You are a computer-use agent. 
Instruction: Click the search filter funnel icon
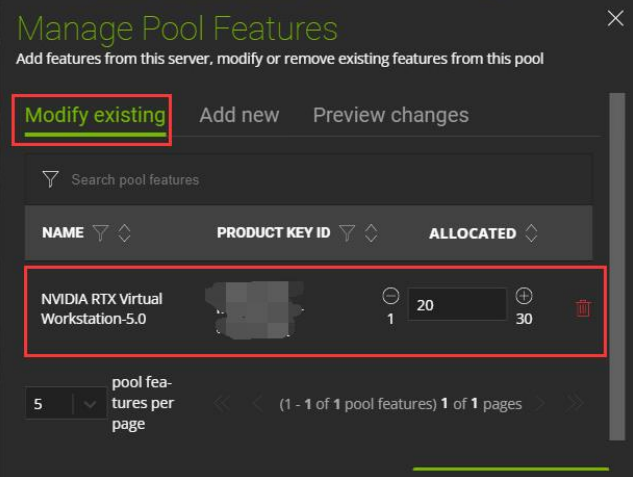pyautogui.click(x=50, y=179)
